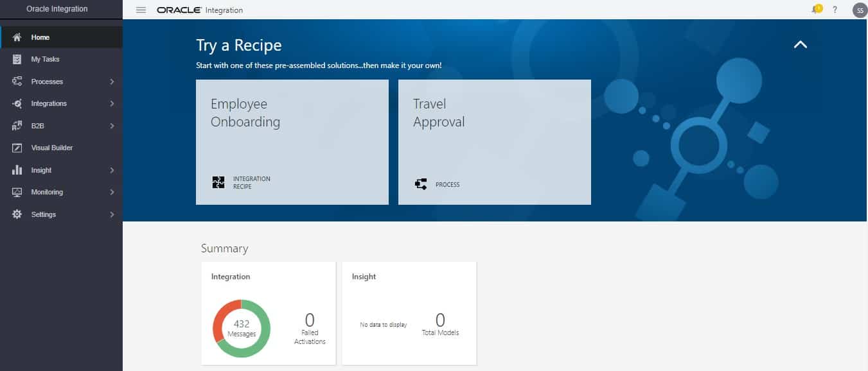This screenshot has width=868, height=371.
Task: Open Insight in the navigation menu
Action: [41, 170]
